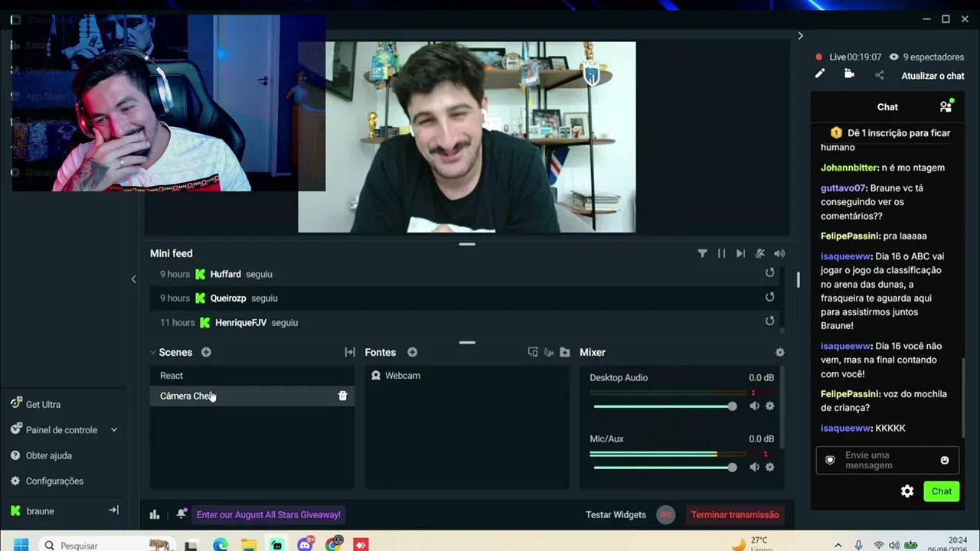Viewport: 980px width, 551px height.
Task: Open the Windows Start menu
Action: pyautogui.click(x=21, y=545)
